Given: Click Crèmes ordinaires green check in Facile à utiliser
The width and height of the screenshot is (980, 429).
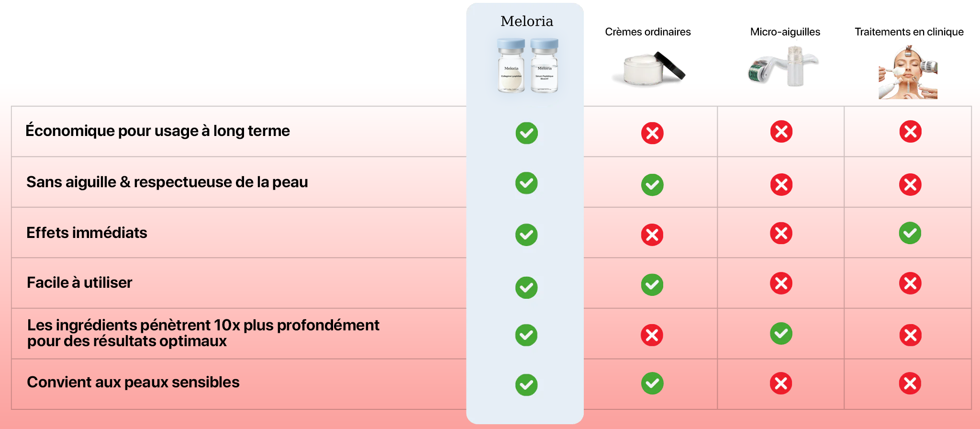Looking at the screenshot, I should 652,285.
